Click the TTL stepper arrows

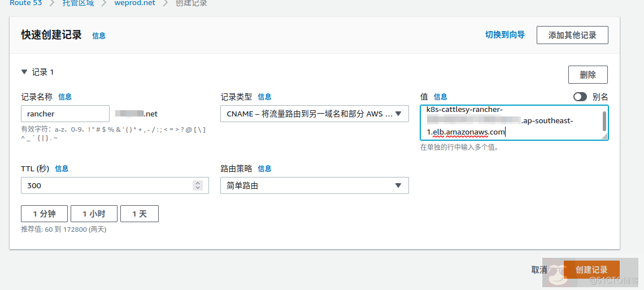[197, 185]
